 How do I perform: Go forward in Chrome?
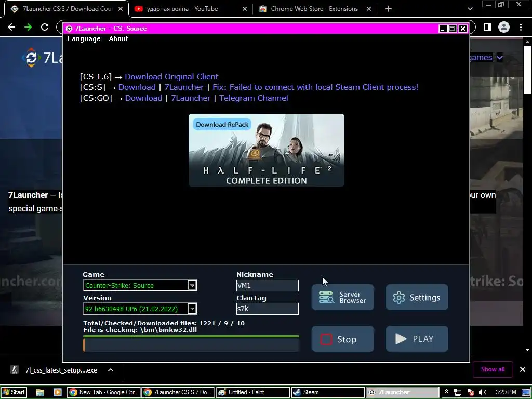click(28, 27)
